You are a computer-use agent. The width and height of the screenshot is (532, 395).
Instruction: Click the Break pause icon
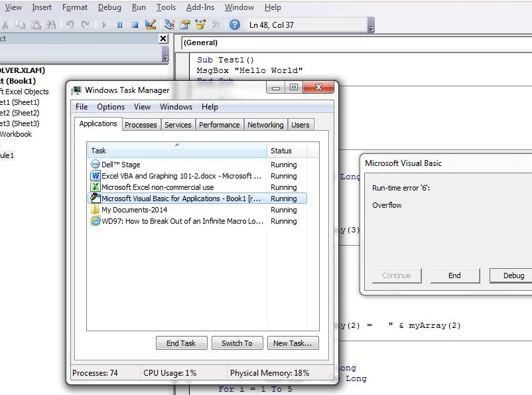click(120, 25)
